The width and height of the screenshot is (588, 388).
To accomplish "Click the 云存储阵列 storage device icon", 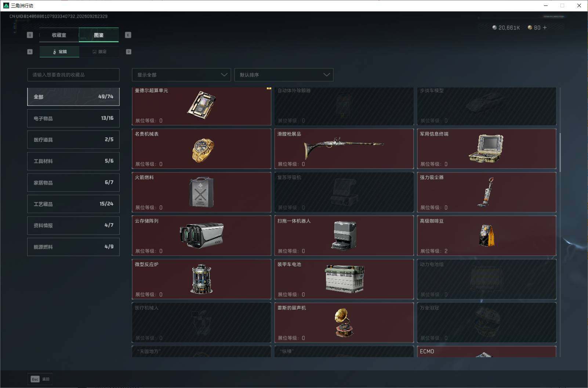I will (x=202, y=235).
